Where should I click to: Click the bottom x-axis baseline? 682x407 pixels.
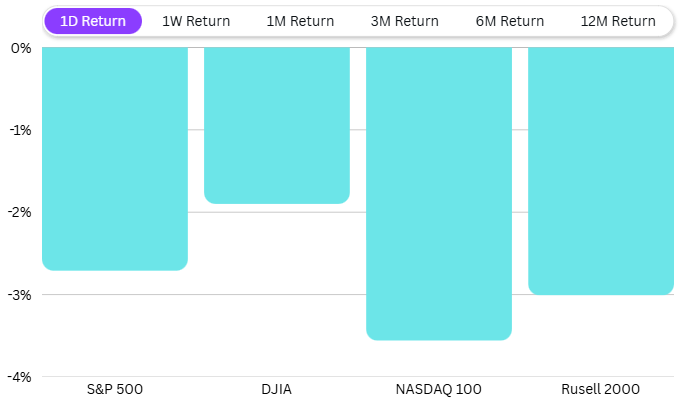[358, 377]
